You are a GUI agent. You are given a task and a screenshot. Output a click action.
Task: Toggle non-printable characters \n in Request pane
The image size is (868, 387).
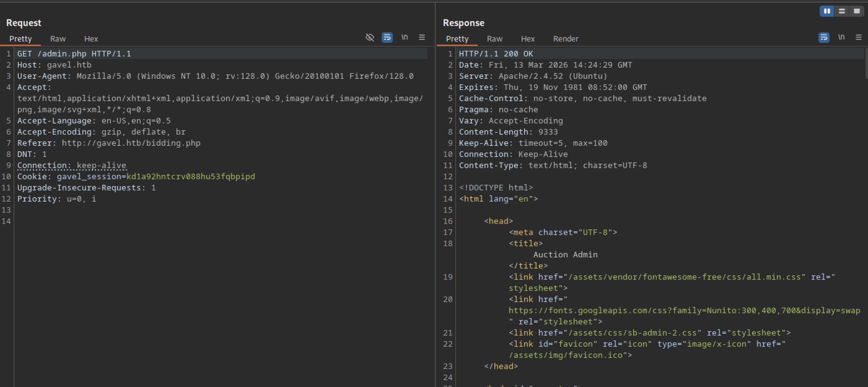coord(405,37)
